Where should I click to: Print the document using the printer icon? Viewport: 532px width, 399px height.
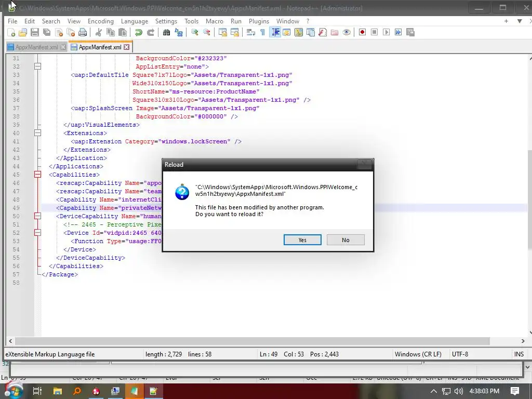click(83, 32)
